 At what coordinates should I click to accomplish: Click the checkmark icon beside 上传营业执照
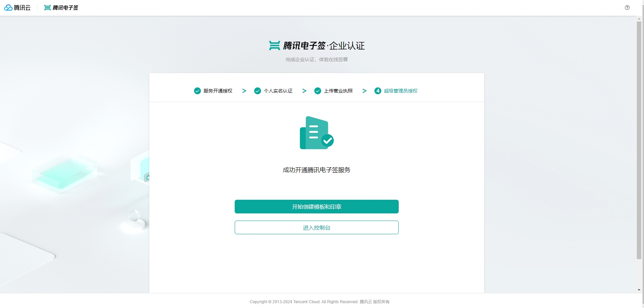318,91
